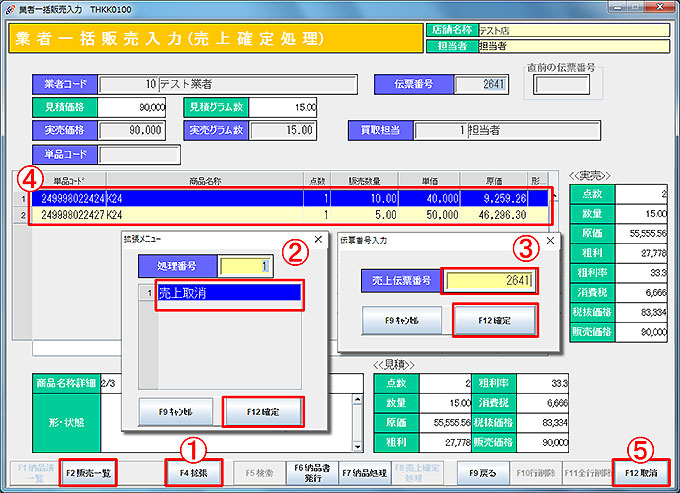680x493 pixels.
Task: Click F12 確定 in 伝票番号入力 dialog
Action: tap(494, 319)
